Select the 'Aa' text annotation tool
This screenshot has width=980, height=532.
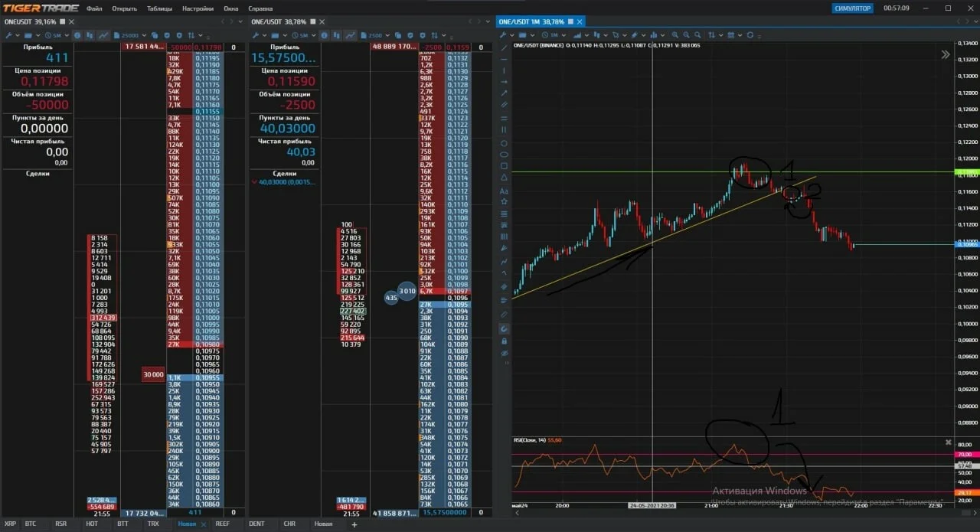tap(504, 191)
